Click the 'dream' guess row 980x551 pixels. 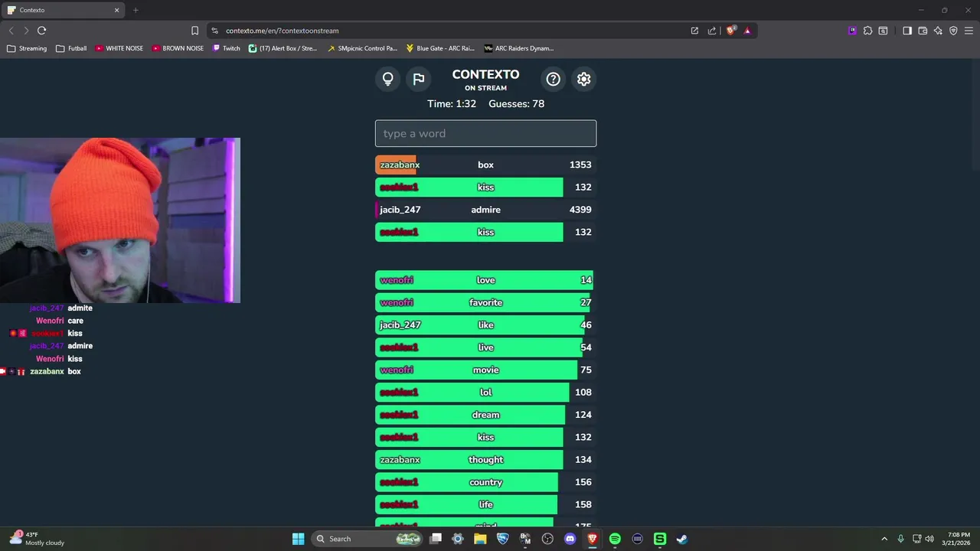click(485, 415)
